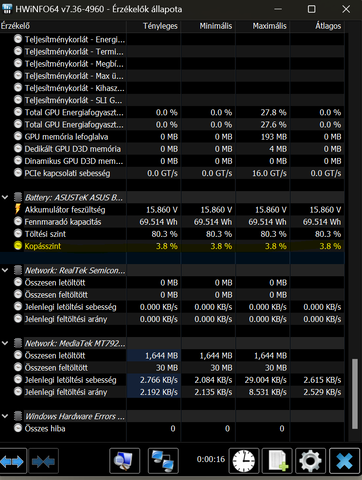Select the Összes hiba row
362x480 pixels.
[x=172, y=429]
